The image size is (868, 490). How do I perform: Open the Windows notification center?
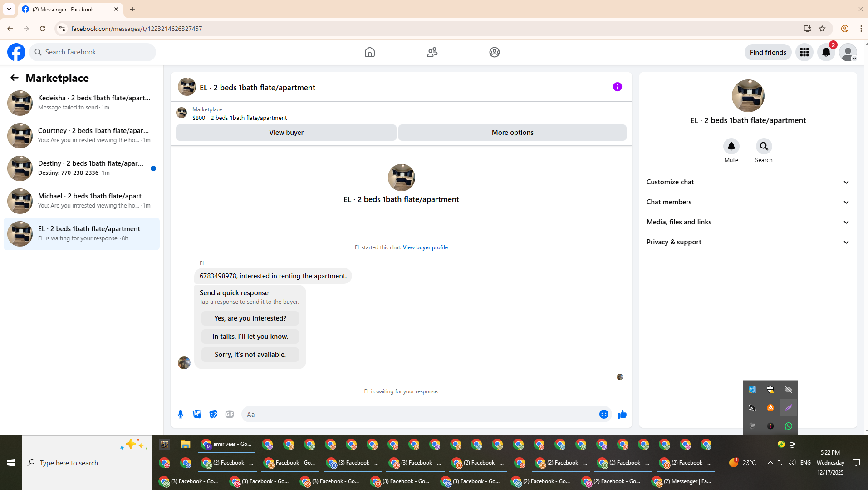856,463
